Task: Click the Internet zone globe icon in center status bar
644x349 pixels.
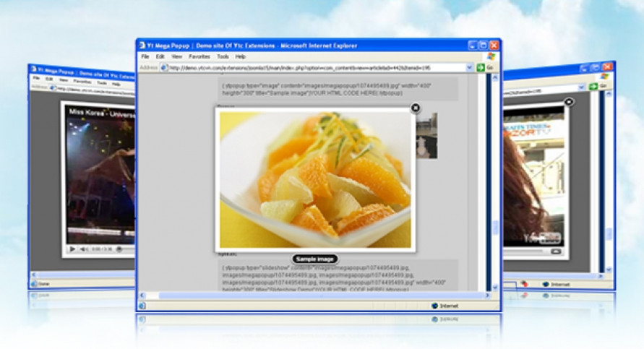Action: tap(434, 306)
